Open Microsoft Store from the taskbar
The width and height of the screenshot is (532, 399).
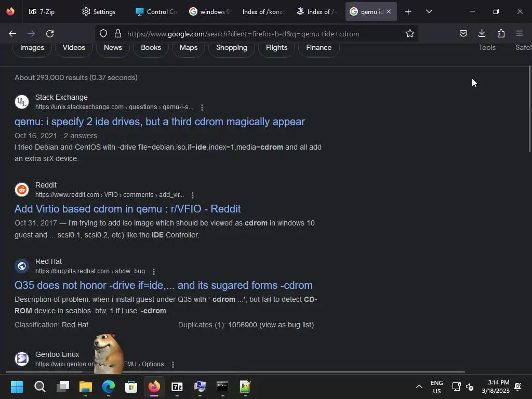[131, 387]
